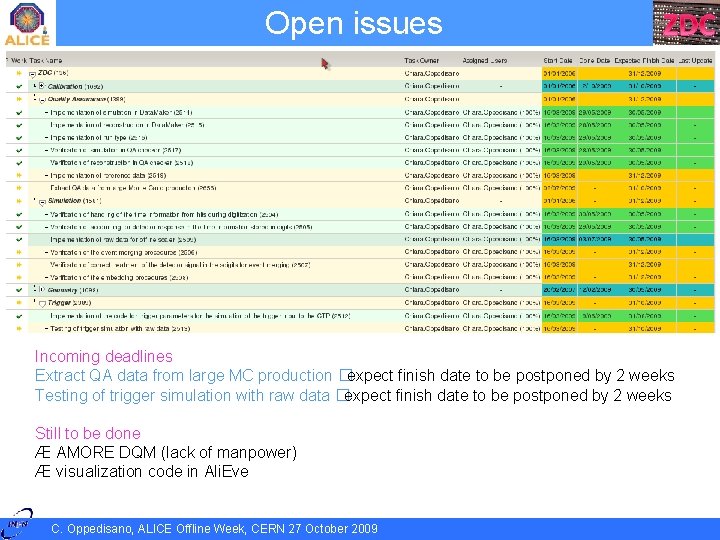Open the Calibration task name

(x=75, y=86)
